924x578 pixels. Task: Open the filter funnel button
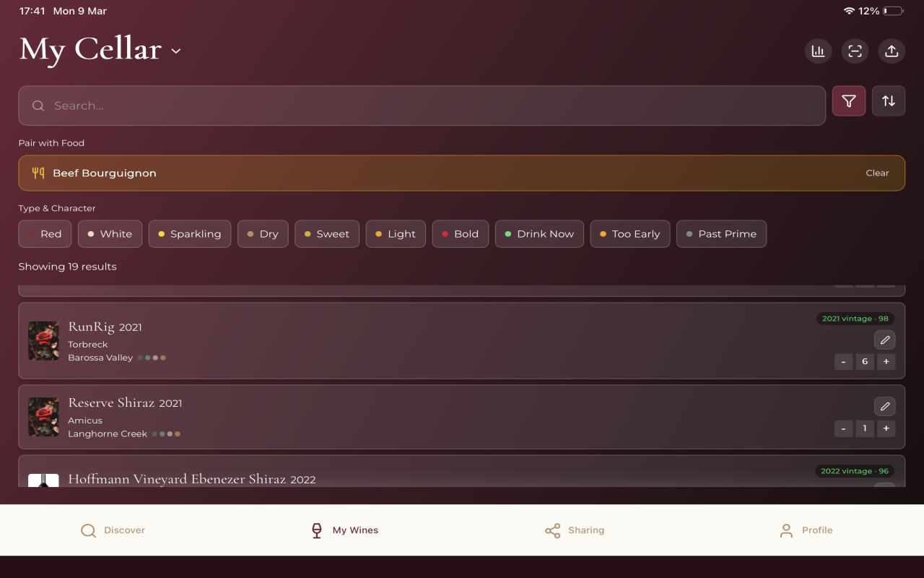pyautogui.click(x=849, y=101)
